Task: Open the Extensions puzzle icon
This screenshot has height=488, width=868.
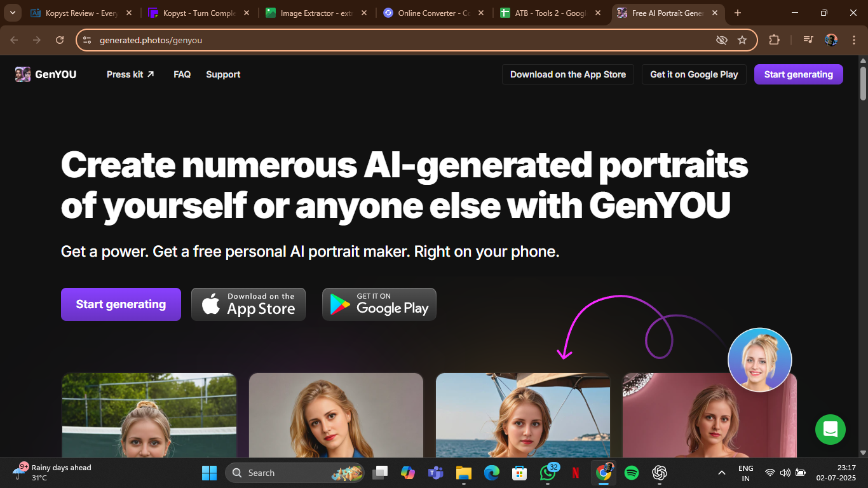Action: tap(774, 40)
